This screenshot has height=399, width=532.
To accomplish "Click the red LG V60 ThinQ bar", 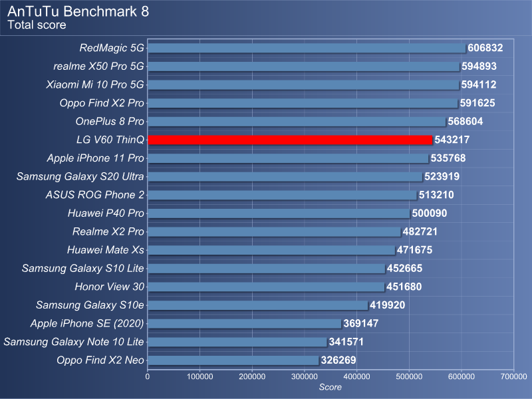I will pyautogui.click(x=290, y=140).
